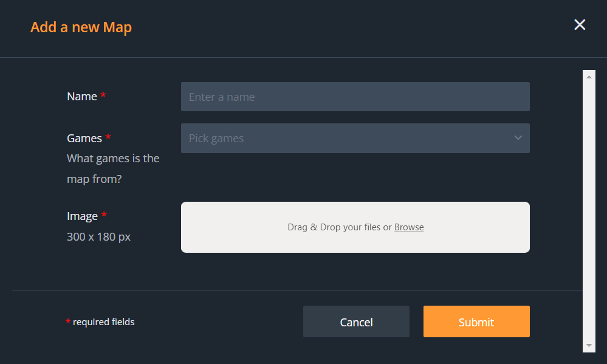The image size is (607, 364).
Task: Click the Games field label
Action: click(84, 139)
